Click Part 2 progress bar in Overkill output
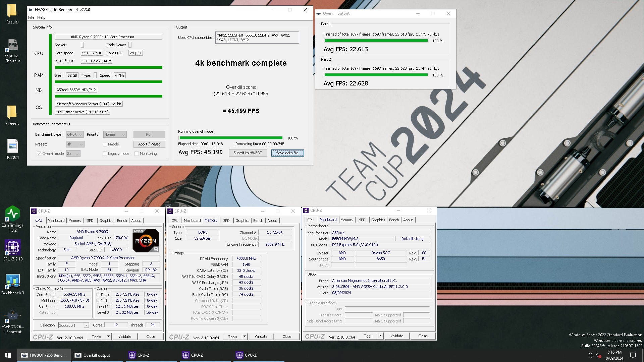The height and width of the screenshot is (362, 644). coord(376,75)
